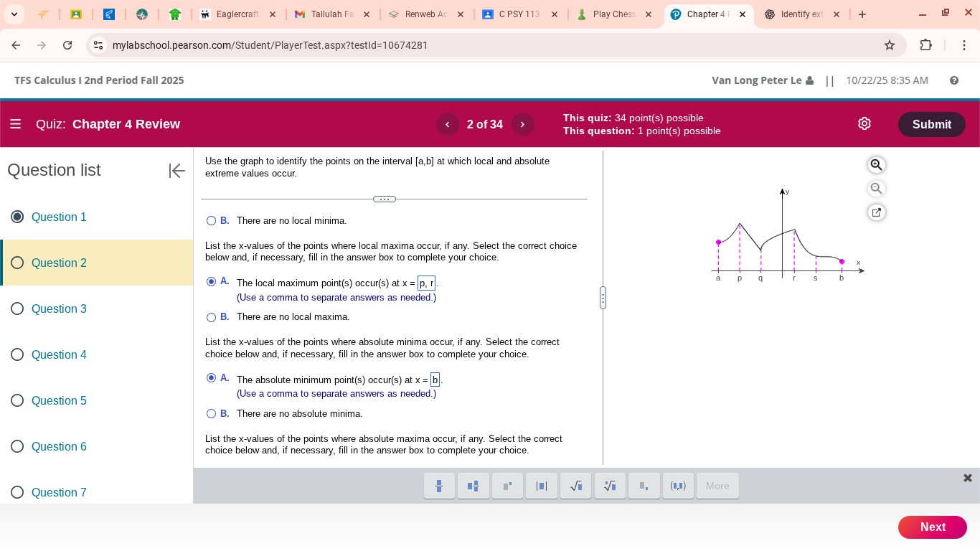Select the exponent tool in the palette
The height and width of the screenshot is (551, 980).
click(x=507, y=486)
